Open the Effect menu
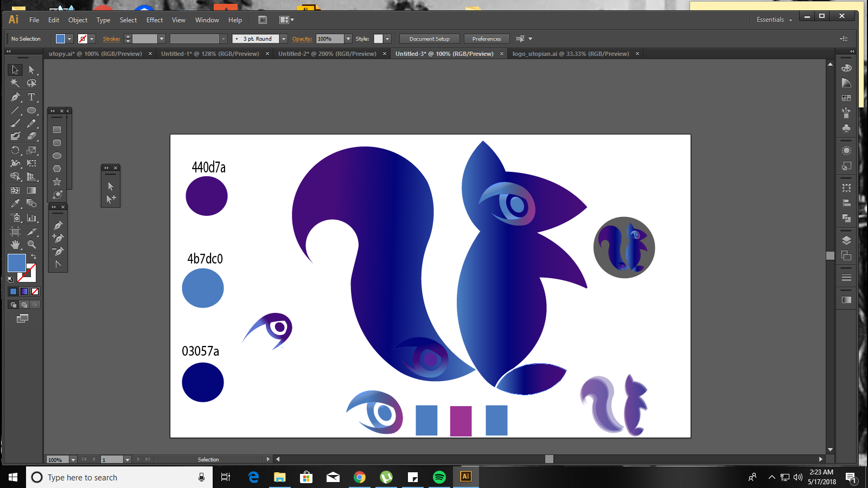 point(154,20)
